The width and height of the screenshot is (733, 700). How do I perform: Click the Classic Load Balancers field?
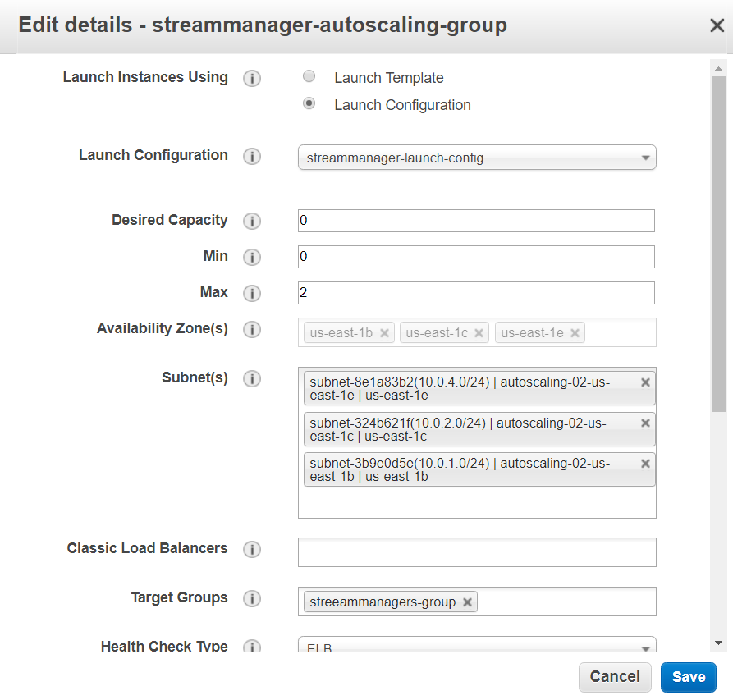click(x=477, y=552)
